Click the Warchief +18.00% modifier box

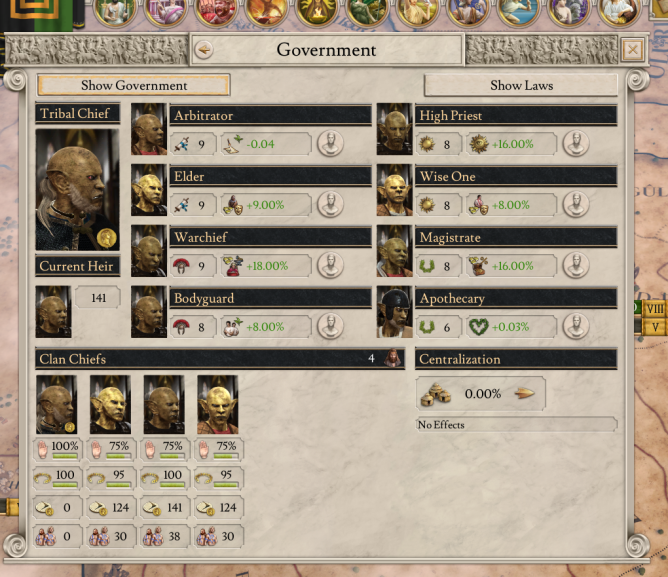coord(266,266)
